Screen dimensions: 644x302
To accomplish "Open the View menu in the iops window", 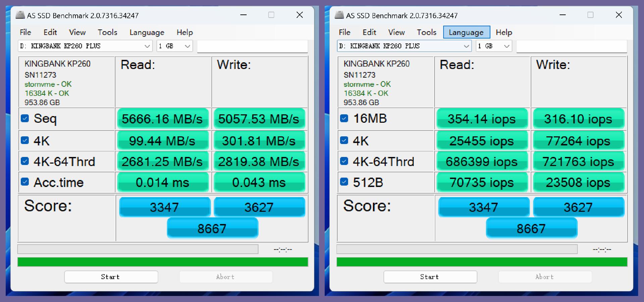I will [397, 32].
